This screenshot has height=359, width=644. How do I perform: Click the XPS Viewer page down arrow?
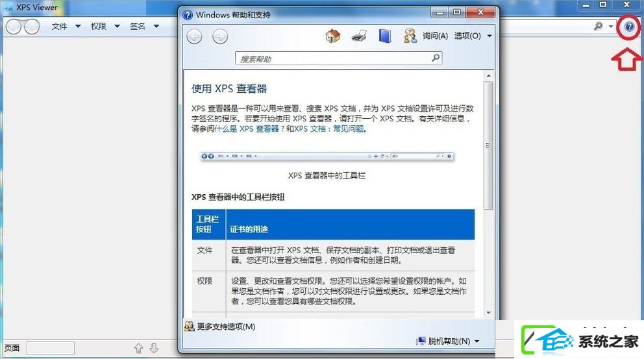click(154, 349)
